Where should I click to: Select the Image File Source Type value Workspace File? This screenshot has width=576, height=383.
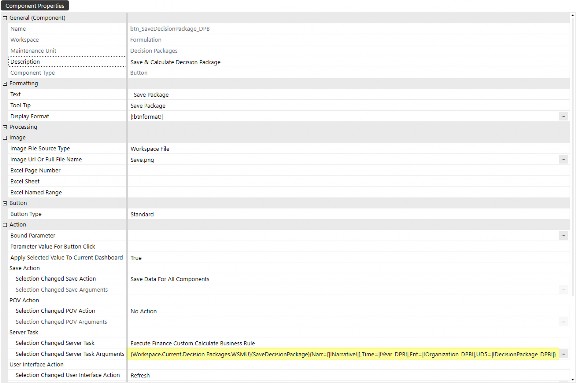tap(150, 149)
